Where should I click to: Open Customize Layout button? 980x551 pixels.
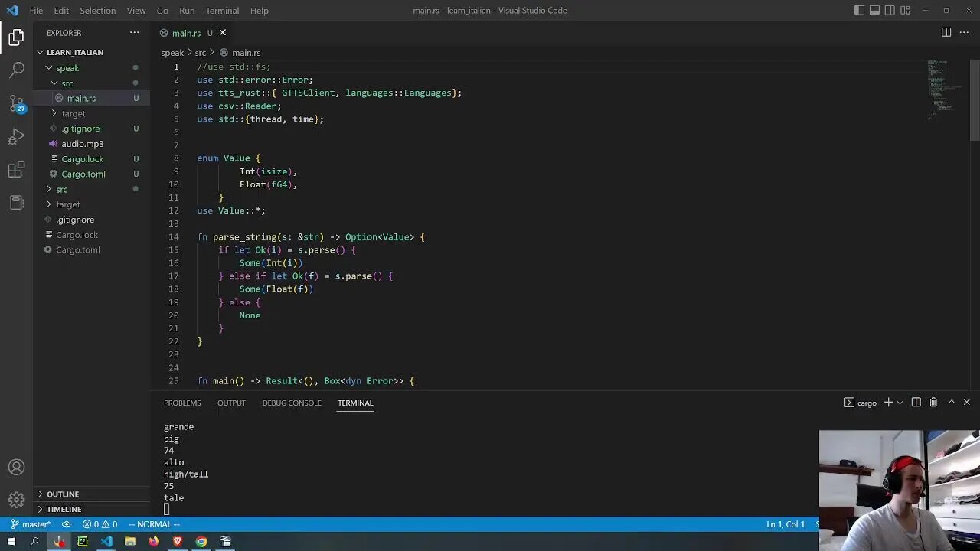click(906, 11)
